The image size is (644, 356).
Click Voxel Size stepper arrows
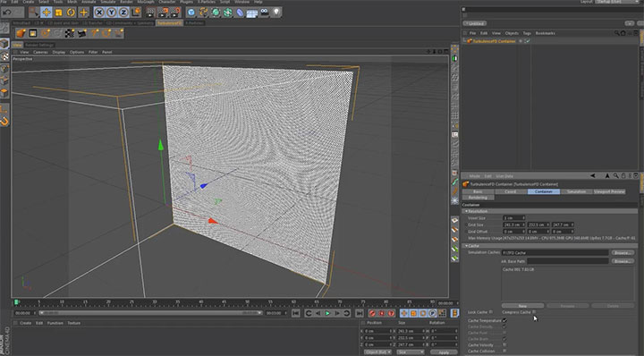[x=523, y=217]
